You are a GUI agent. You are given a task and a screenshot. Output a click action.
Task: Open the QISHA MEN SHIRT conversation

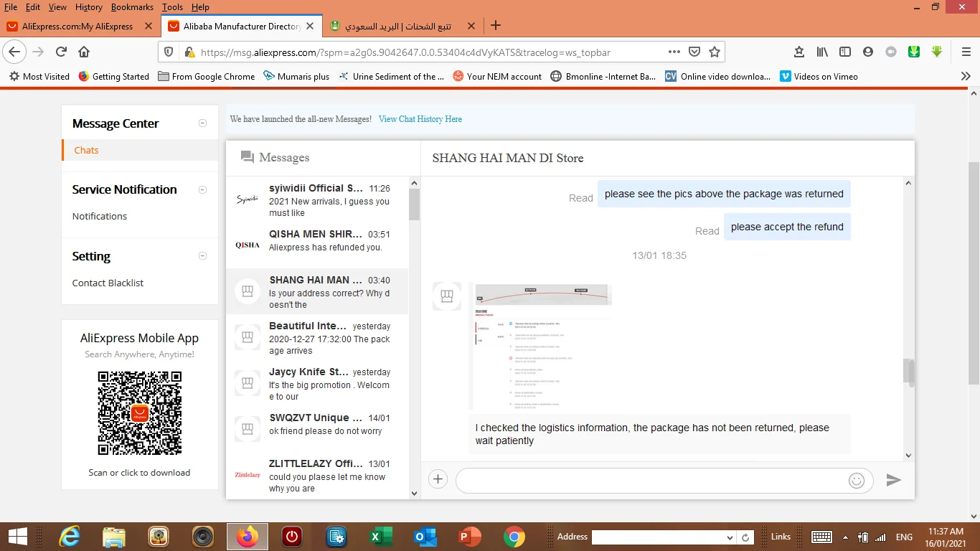point(317,246)
